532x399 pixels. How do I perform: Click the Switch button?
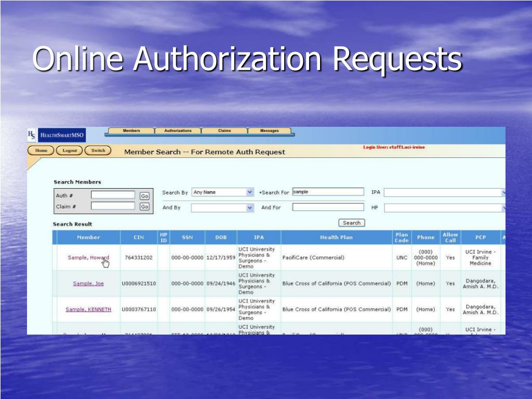pos(98,150)
